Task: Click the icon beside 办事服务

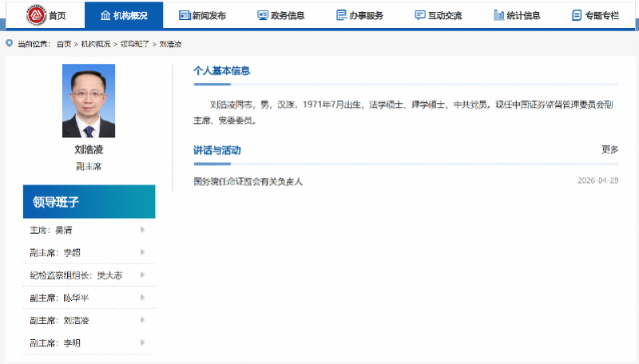Action: pos(341,15)
